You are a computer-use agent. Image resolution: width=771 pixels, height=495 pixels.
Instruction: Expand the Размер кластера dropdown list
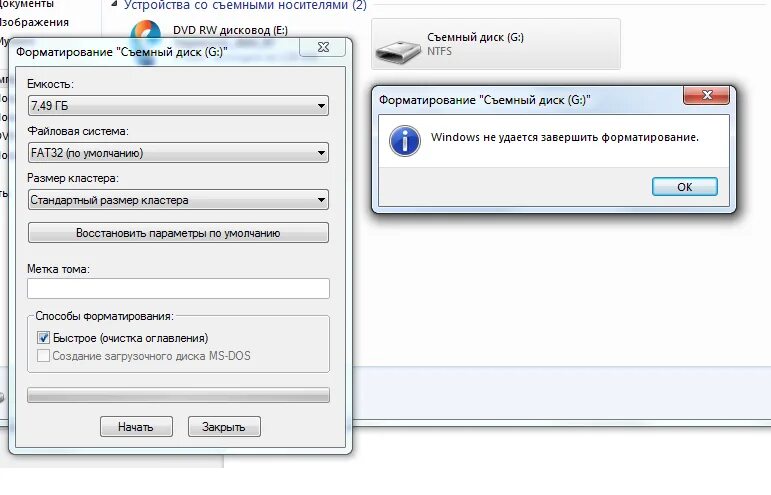(x=178, y=200)
